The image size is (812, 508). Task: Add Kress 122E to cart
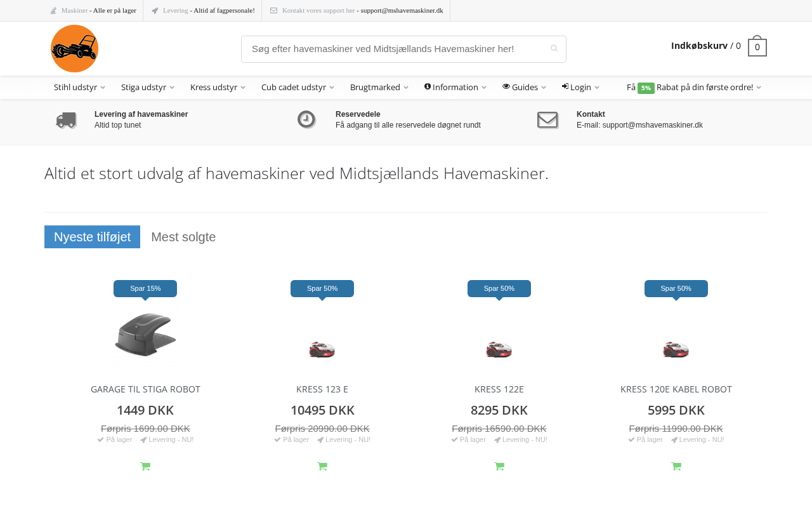(x=499, y=467)
